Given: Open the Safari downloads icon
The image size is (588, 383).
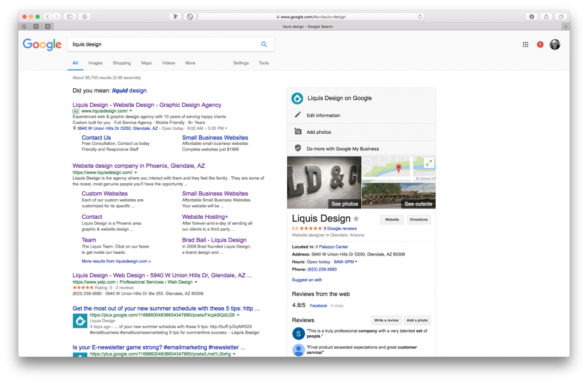Looking at the screenshot, I should click(532, 17).
